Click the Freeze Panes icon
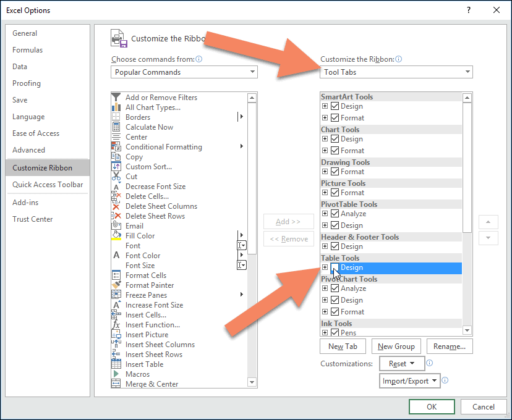 (116, 295)
